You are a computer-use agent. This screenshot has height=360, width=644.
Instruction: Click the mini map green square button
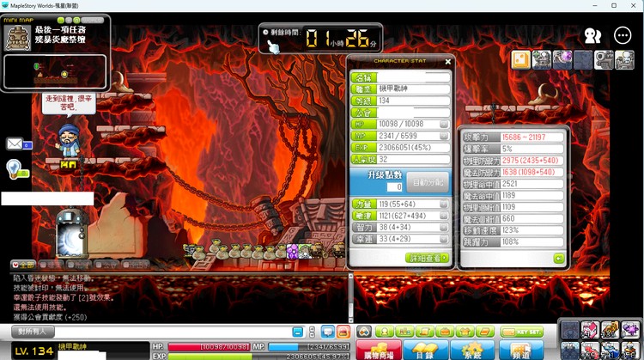tap(76, 20)
